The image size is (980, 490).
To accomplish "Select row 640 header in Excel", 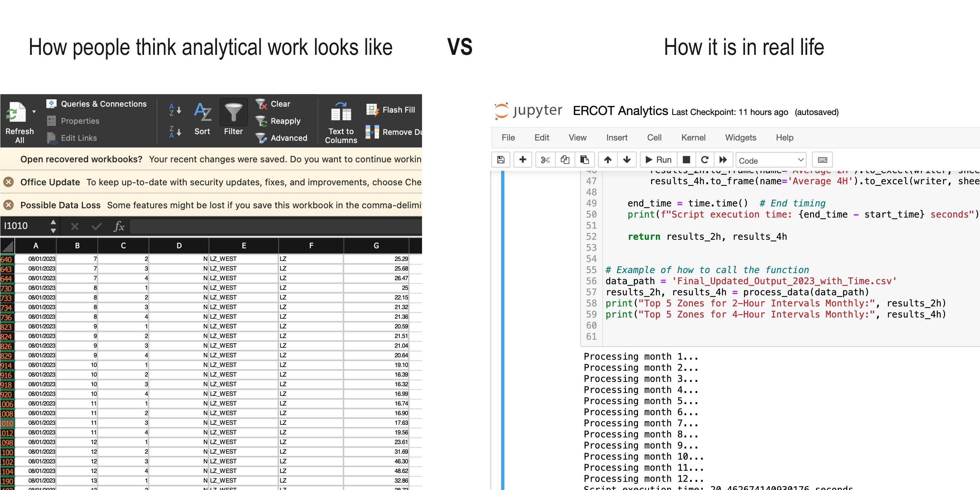I will point(7,259).
